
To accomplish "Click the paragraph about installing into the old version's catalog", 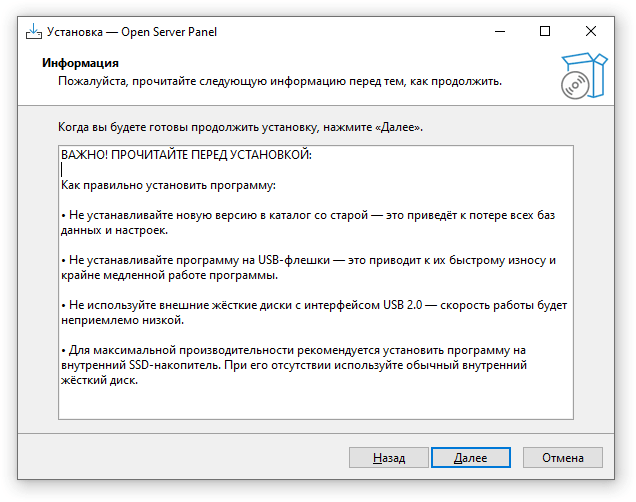I will click(x=308, y=223).
